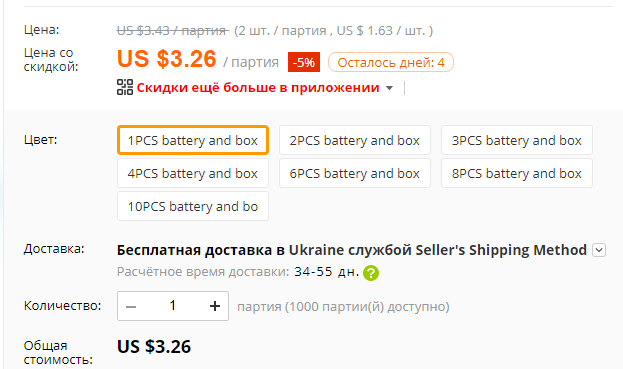Select the 3PCS battery and box option

[517, 140]
